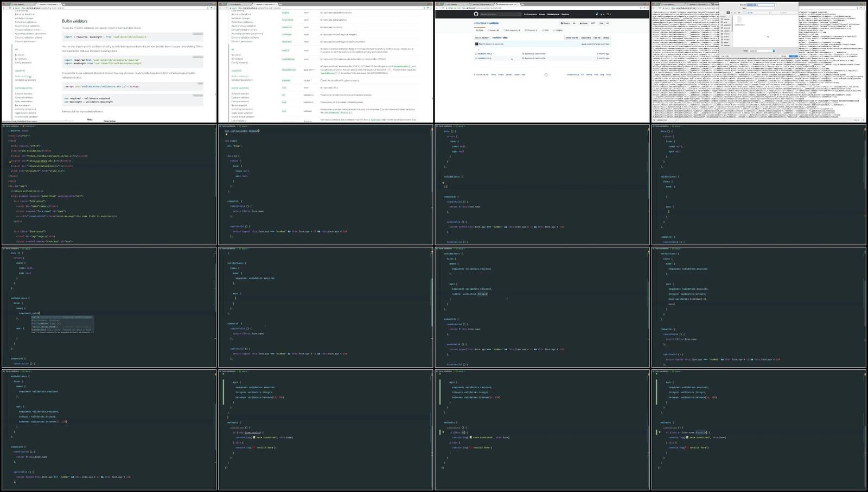Open the monterail owner link on GitHub
The image size is (868, 492).
click(x=481, y=23)
